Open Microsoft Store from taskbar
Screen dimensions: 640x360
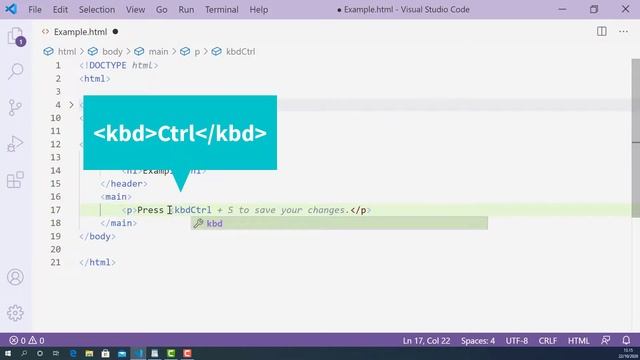tap(105, 353)
